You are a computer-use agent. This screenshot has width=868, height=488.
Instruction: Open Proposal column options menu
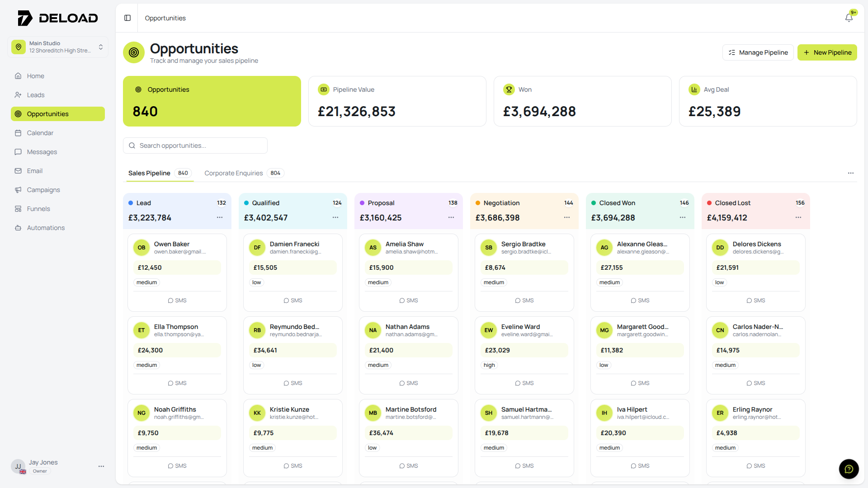pyautogui.click(x=451, y=217)
